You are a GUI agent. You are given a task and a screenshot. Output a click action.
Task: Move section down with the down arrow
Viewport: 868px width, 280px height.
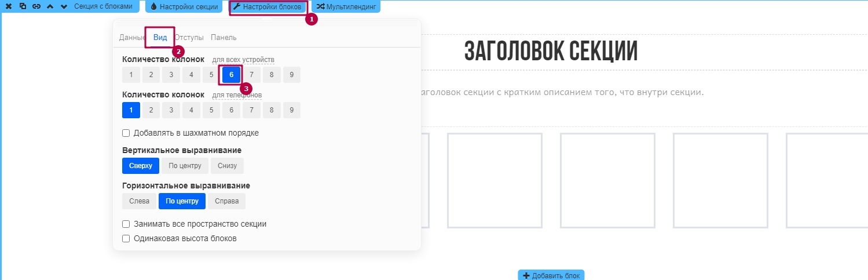[x=64, y=6]
